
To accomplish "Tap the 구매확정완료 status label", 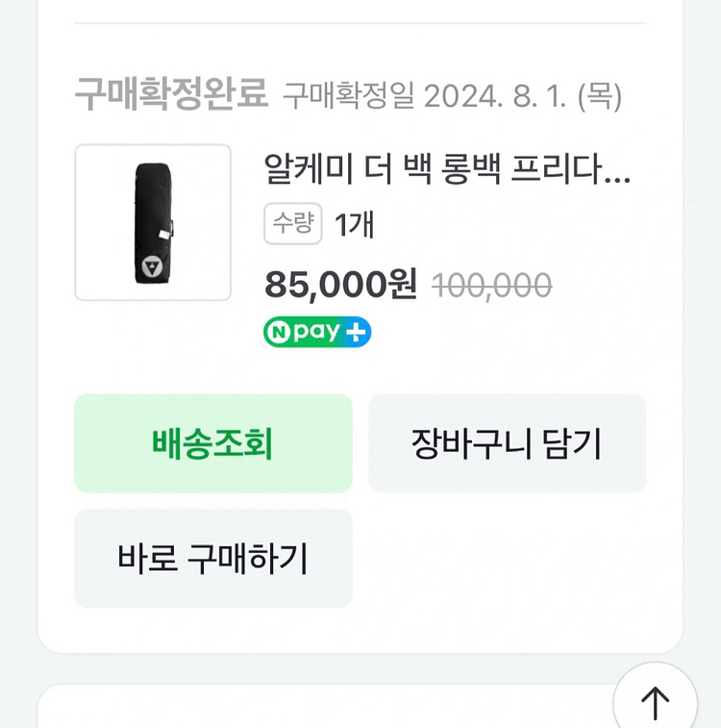I will (171, 95).
